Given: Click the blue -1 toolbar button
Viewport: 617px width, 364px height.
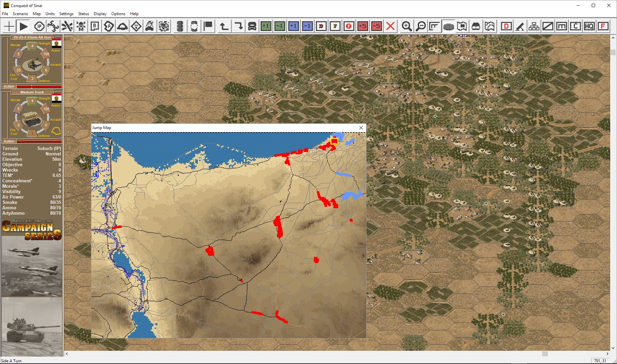Looking at the screenshot, I should coord(307,26).
